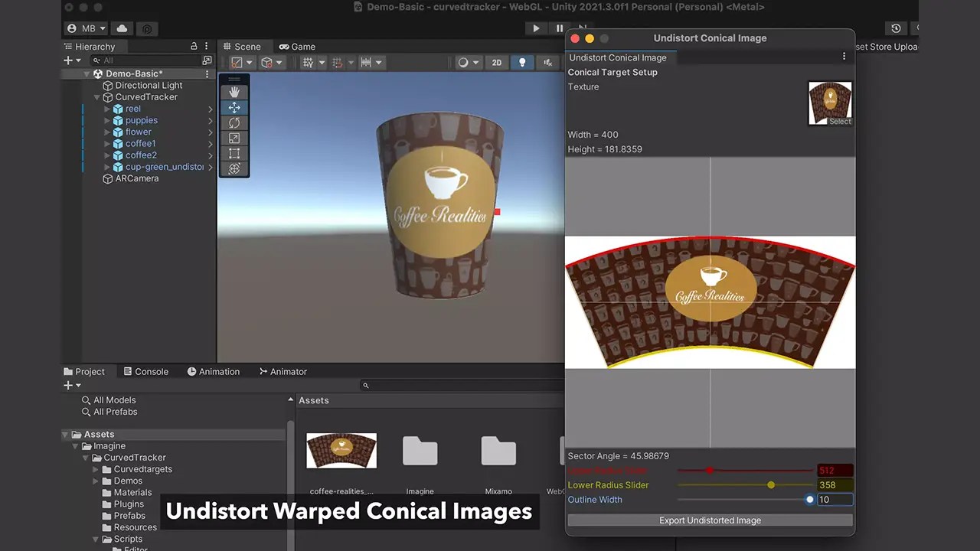Screen dimensions: 980x551
Task: Open Hierarchy search by type icon
Action: (207, 60)
